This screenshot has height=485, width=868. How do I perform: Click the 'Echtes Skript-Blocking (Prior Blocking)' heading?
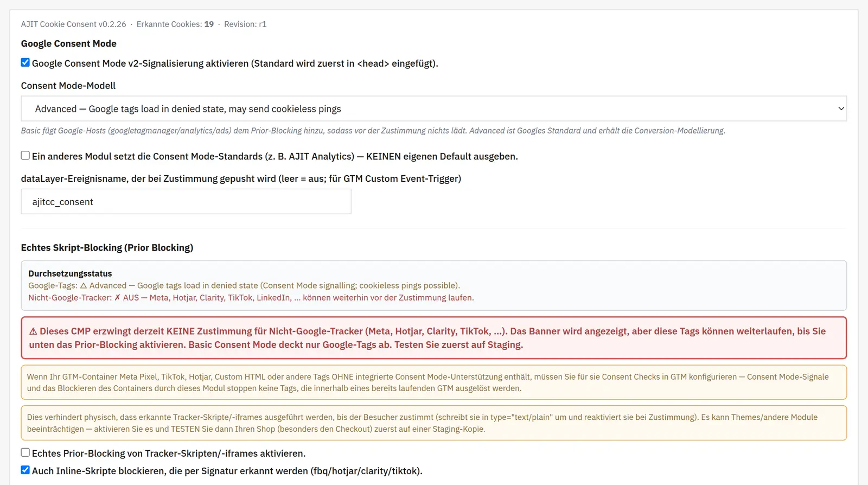click(107, 247)
